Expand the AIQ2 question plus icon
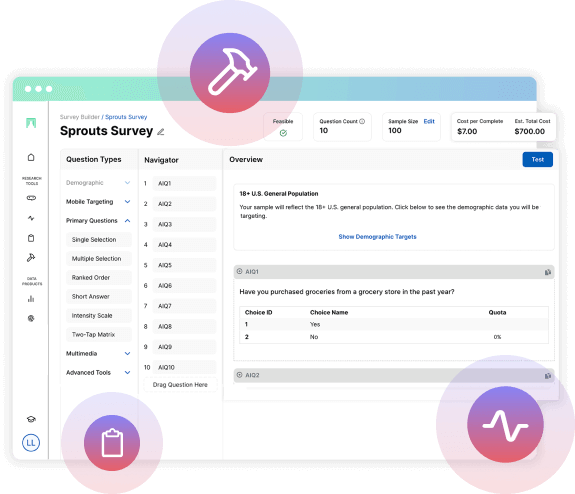This screenshot has height=494, width=575. [239, 375]
